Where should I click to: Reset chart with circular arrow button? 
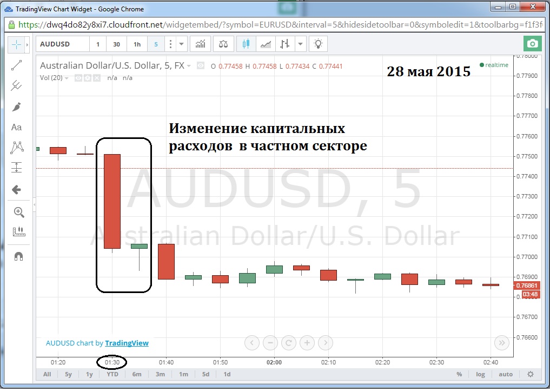289,343
